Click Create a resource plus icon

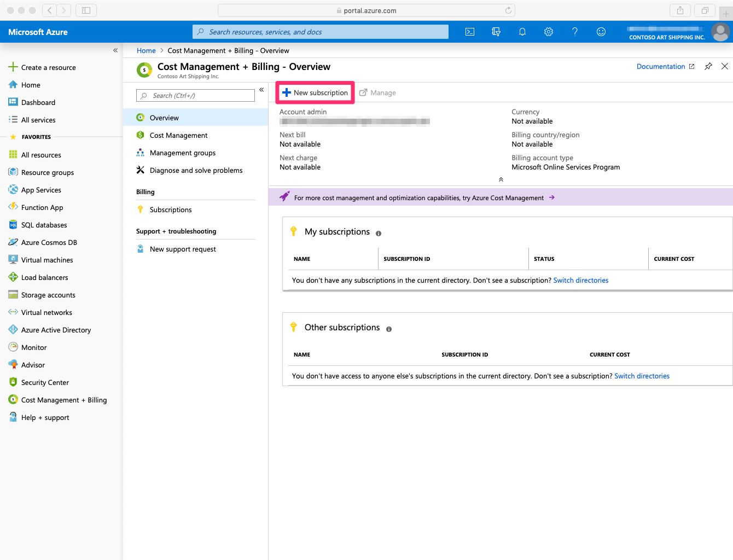[13, 67]
